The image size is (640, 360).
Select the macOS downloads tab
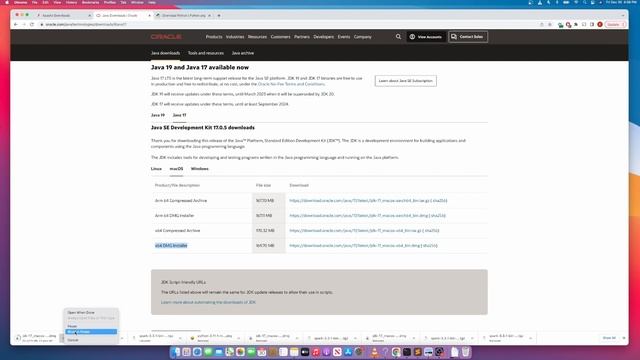pos(176,169)
